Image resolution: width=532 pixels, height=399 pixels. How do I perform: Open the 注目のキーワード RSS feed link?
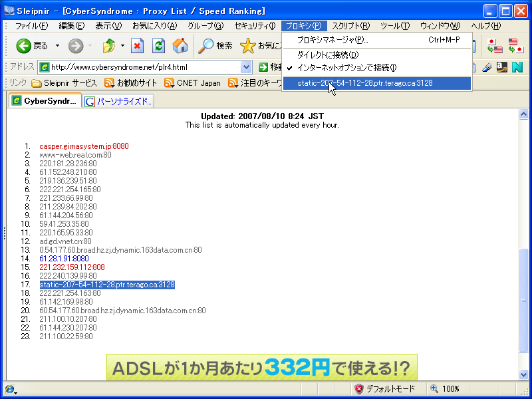[255, 83]
